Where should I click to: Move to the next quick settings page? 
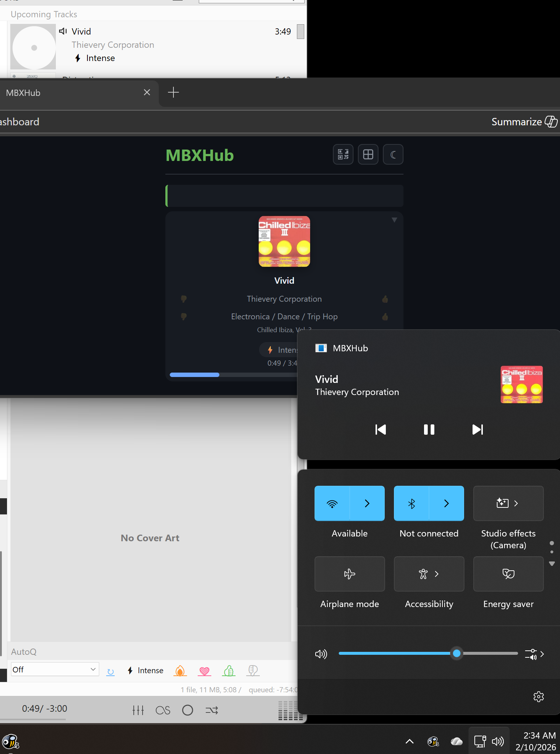(552, 564)
